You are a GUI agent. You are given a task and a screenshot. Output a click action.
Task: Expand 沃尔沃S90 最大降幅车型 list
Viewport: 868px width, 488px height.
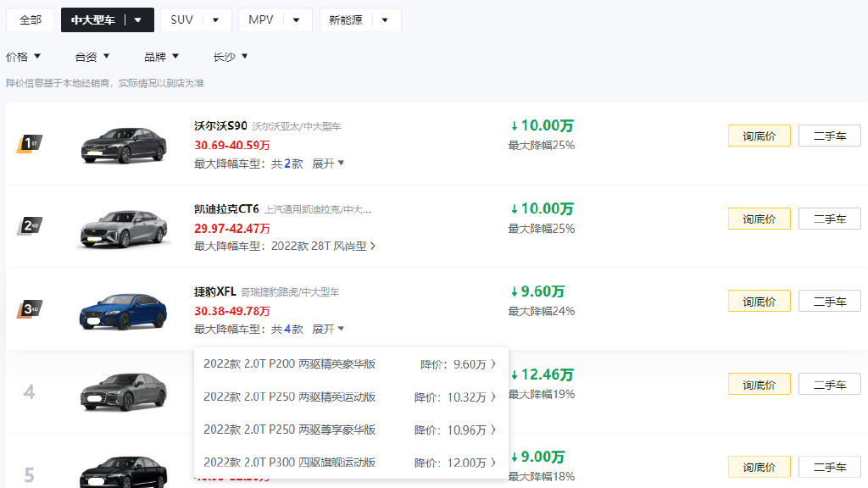pyautogui.click(x=328, y=164)
